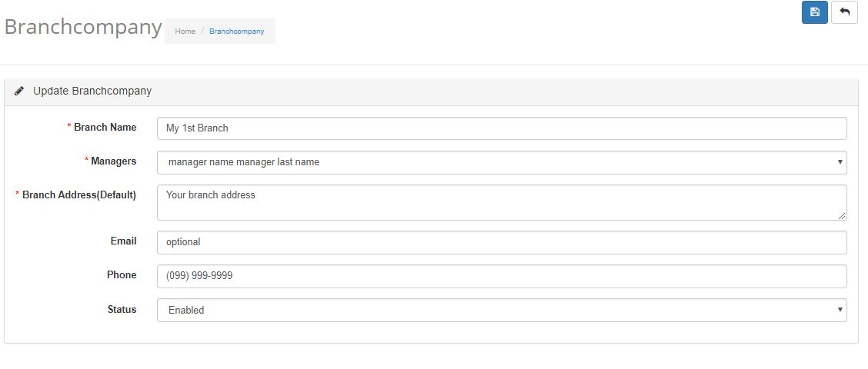Open the Branchcompany breadcrumb link
The height and width of the screenshot is (369, 868).
pos(236,31)
